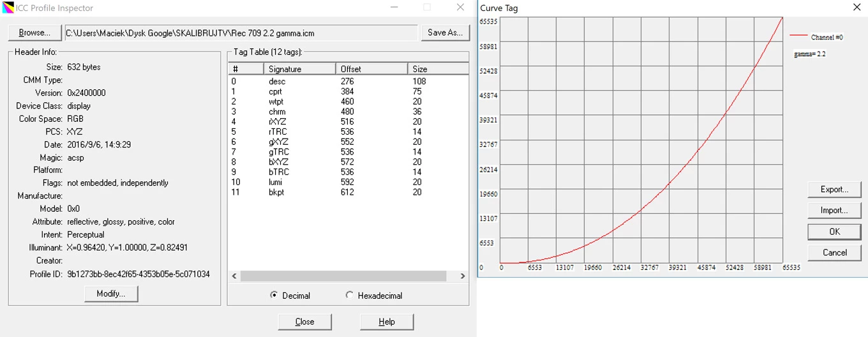Select the Hexadecimal radio button
This screenshot has height=337, width=868.
pyautogui.click(x=373, y=296)
